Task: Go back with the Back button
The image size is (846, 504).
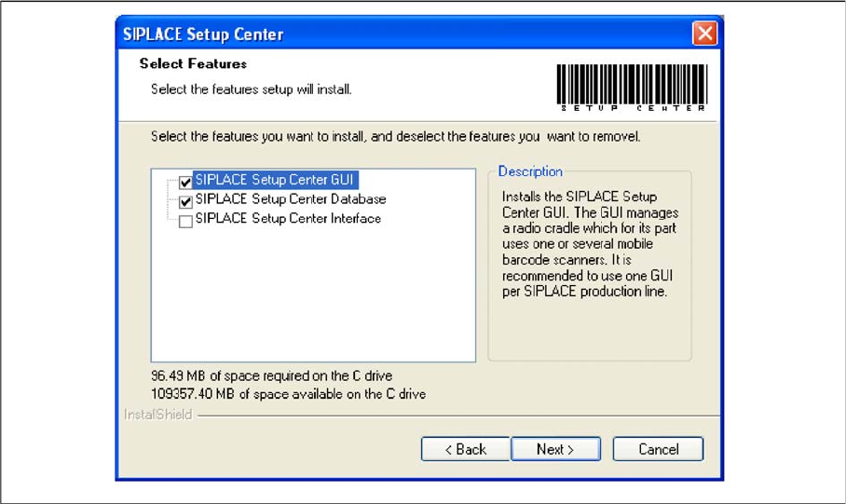Action: click(x=465, y=449)
